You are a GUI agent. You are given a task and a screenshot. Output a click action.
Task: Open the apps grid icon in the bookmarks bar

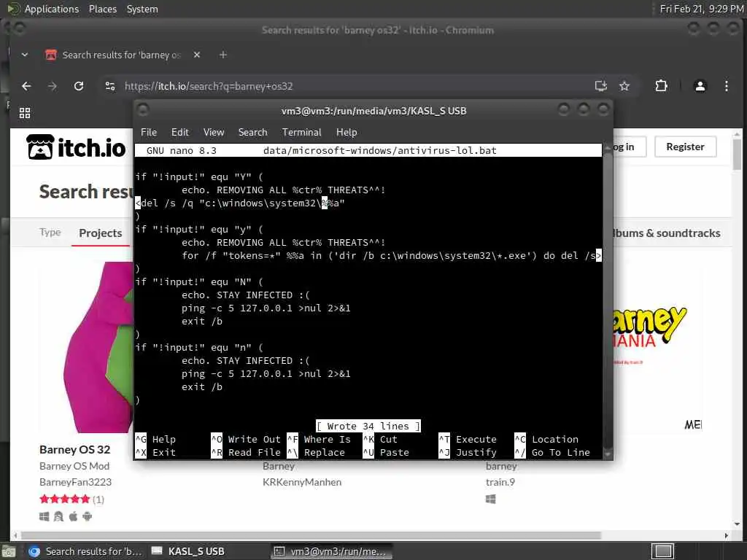coord(25,113)
